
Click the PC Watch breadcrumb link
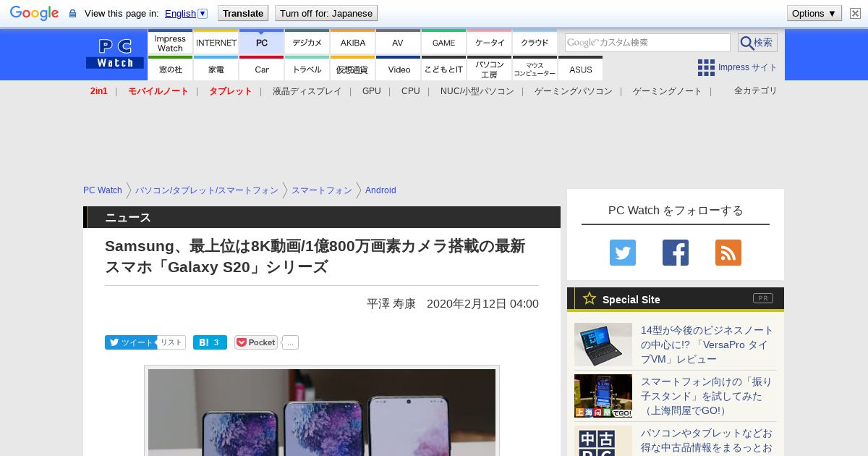click(x=103, y=190)
